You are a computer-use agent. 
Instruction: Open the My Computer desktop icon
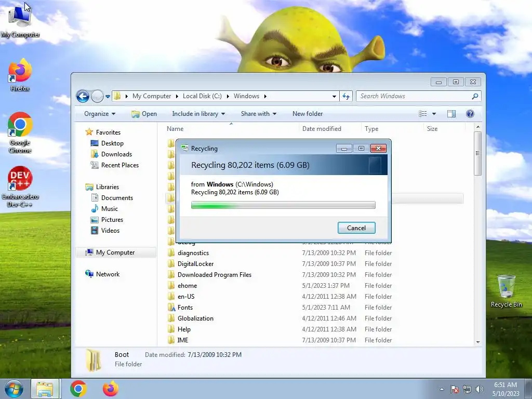tap(20, 21)
